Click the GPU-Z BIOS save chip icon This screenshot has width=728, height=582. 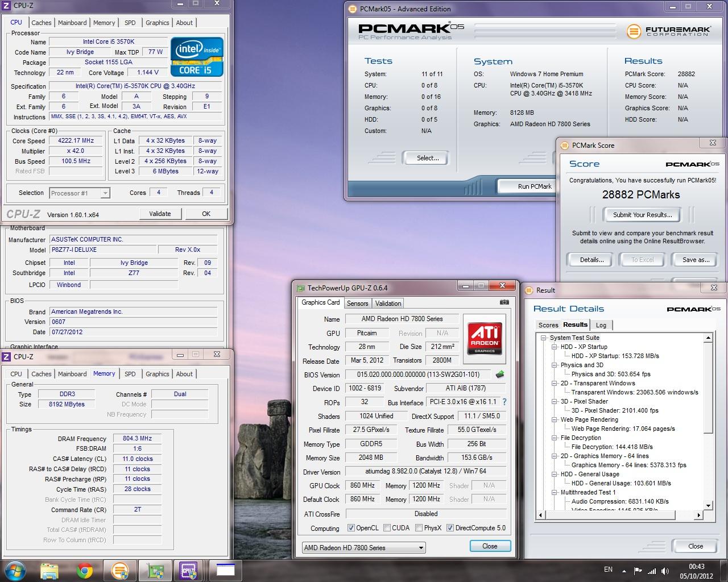[x=500, y=375]
